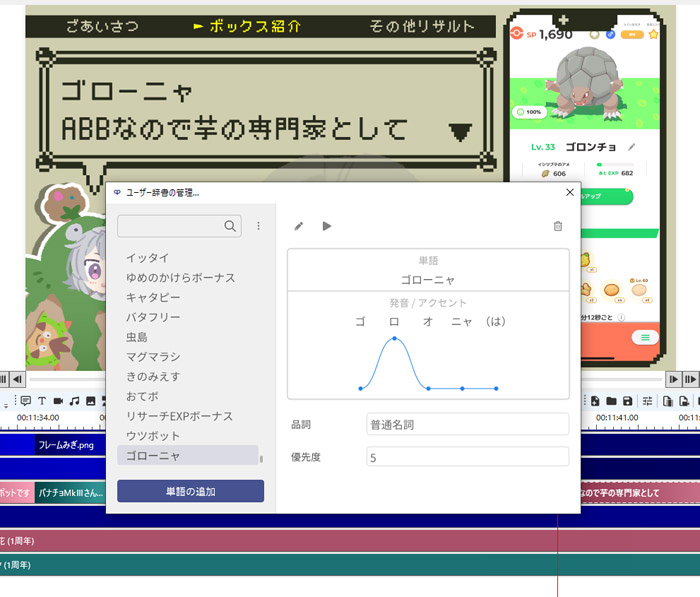Click the 00:11:41.00 mark on timeline ruler
700x597 pixels.
(617, 417)
